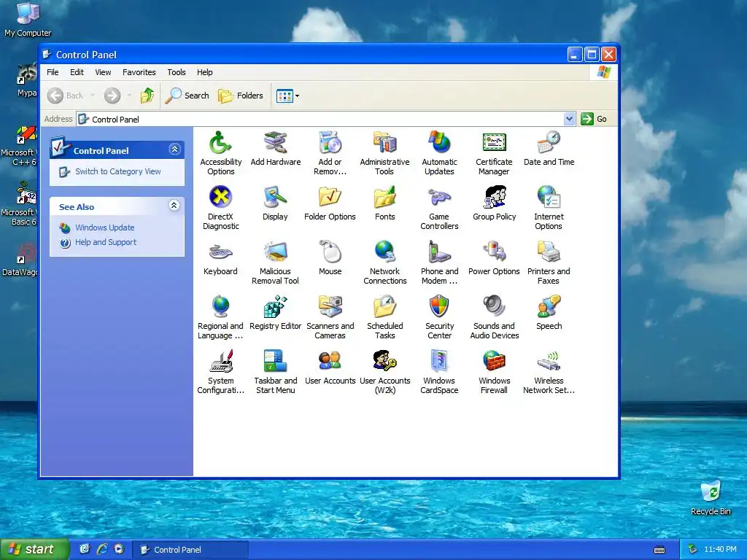Open Group Policy icon

[494, 197]
